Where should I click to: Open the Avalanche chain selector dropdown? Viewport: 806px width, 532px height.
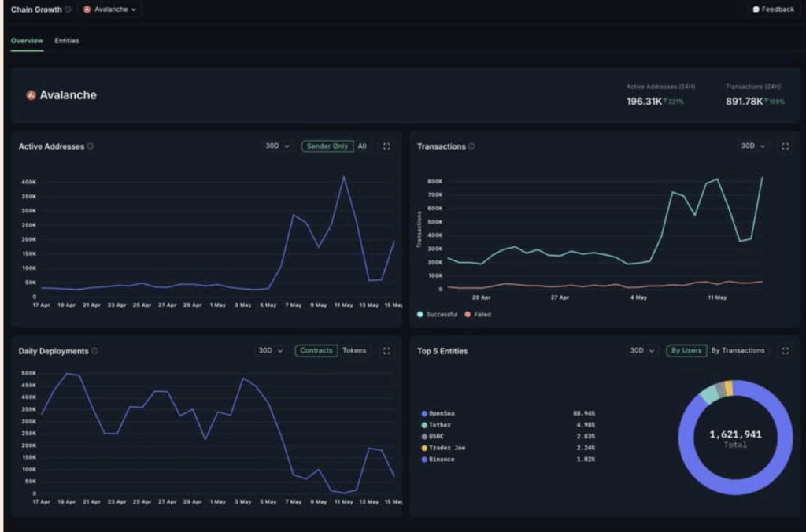pyautogui.click(x=110, y=9)
